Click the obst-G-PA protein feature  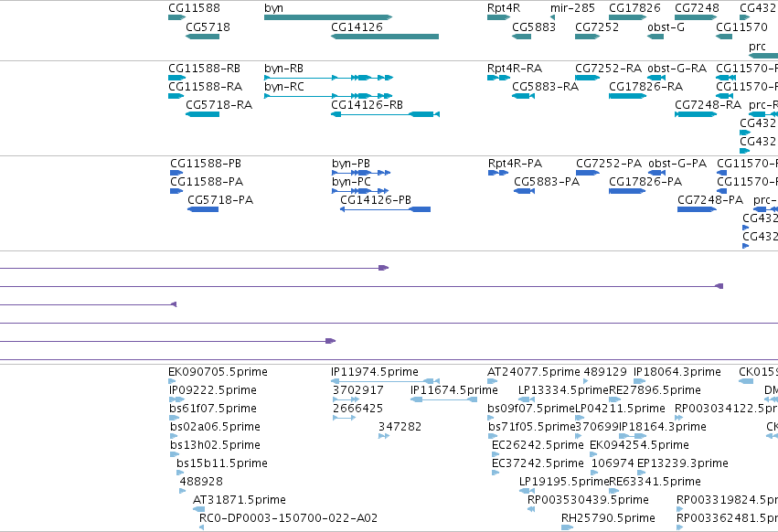point(657,173)
